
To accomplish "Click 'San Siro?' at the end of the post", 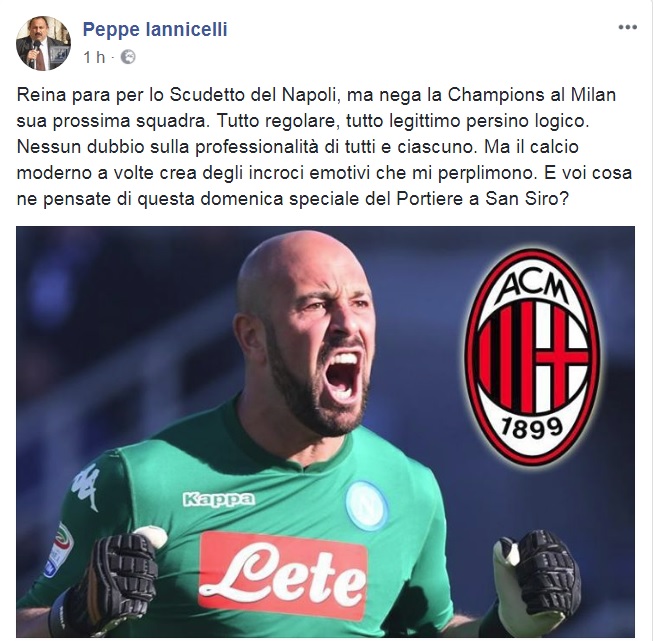I will coord(526,199).
